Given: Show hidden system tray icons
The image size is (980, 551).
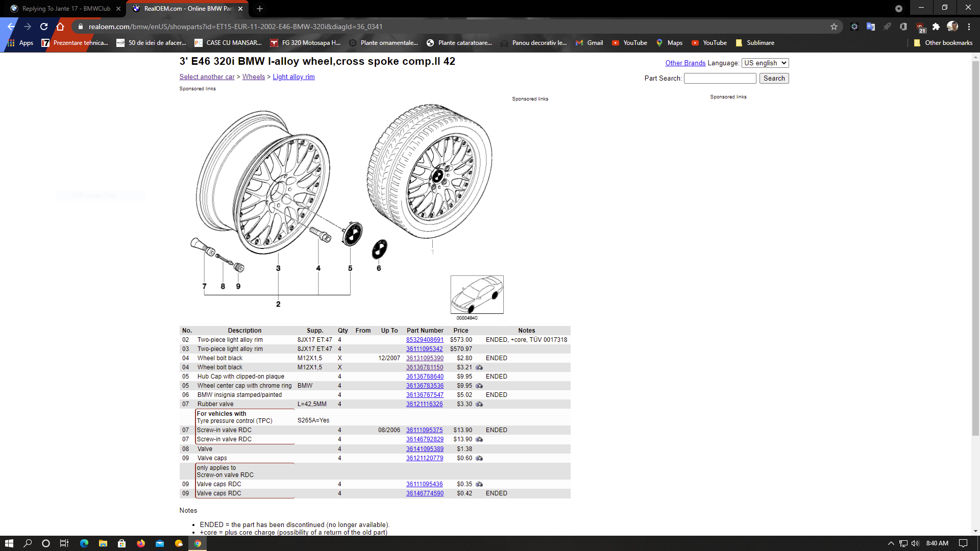Looking at the screenshot, I should point(891,543).
